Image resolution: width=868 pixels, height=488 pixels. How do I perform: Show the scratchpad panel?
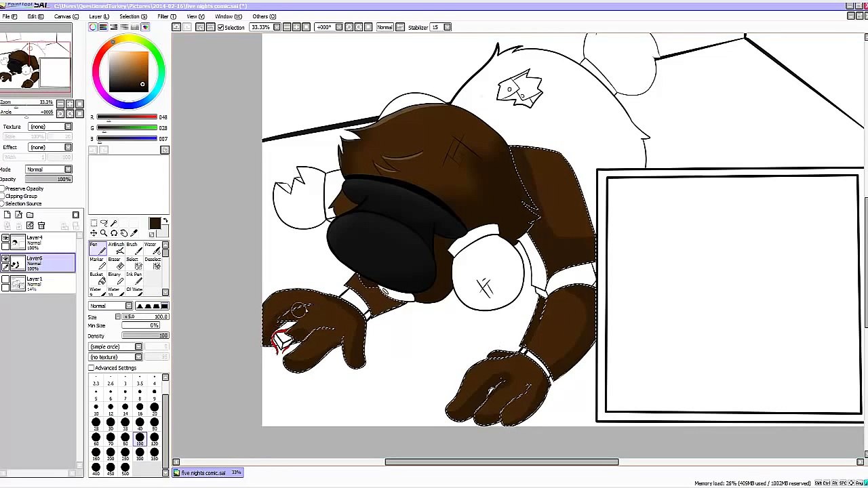tap(145, 27)
